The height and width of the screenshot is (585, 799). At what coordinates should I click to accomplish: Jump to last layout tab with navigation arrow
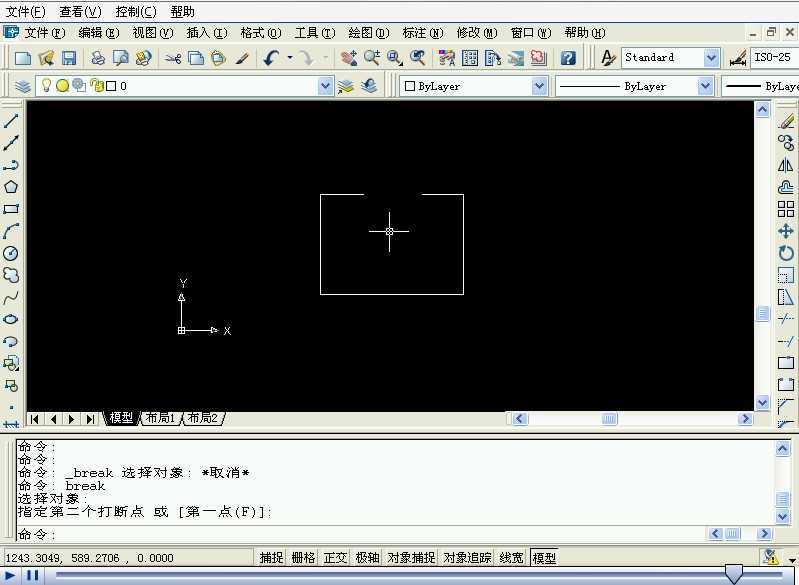pyautogui.click(x=90, y=419)
